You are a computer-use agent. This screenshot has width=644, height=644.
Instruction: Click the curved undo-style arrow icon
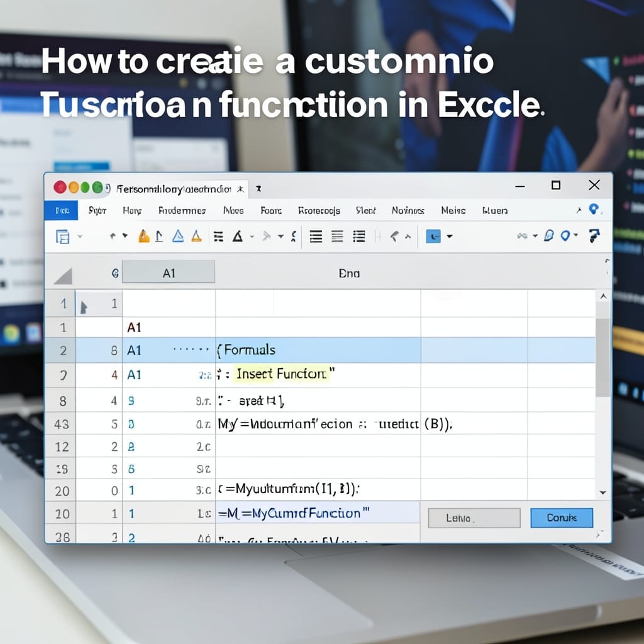(x=394, y=236)
